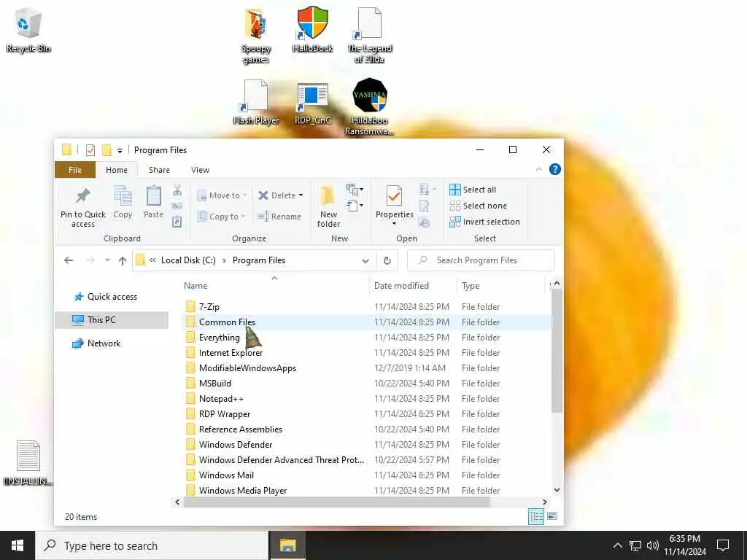This screenshot has height=560, width=747.
Task: Open the Windows Start menu
Action: (18, 545)
